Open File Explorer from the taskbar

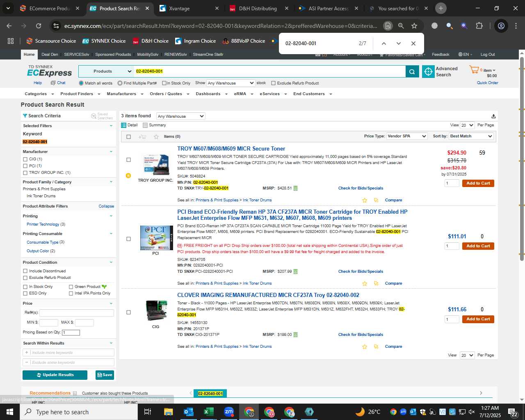point(169,412)
